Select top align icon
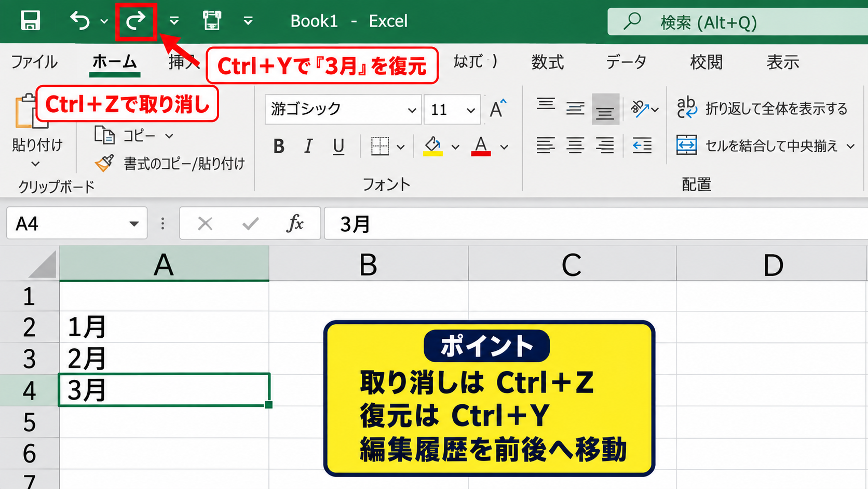Screen dimensions: 868x489 tap(546, 104)
